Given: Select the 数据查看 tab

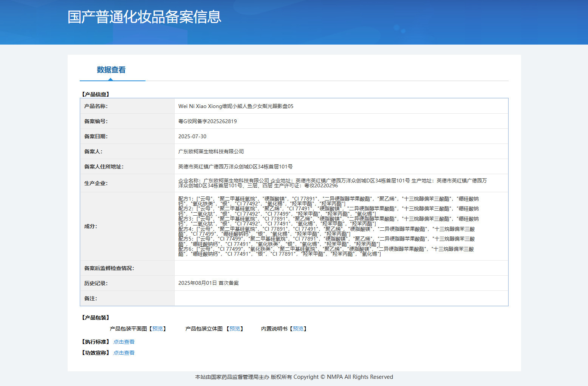Looking at the screenshot, I should (111, 70).
